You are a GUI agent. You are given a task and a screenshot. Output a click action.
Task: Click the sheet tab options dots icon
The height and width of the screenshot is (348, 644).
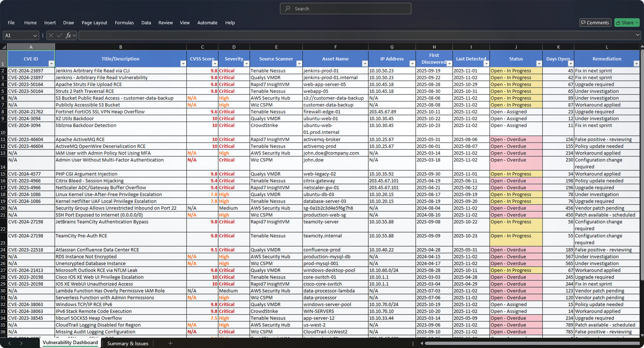[x=413, y=343]
